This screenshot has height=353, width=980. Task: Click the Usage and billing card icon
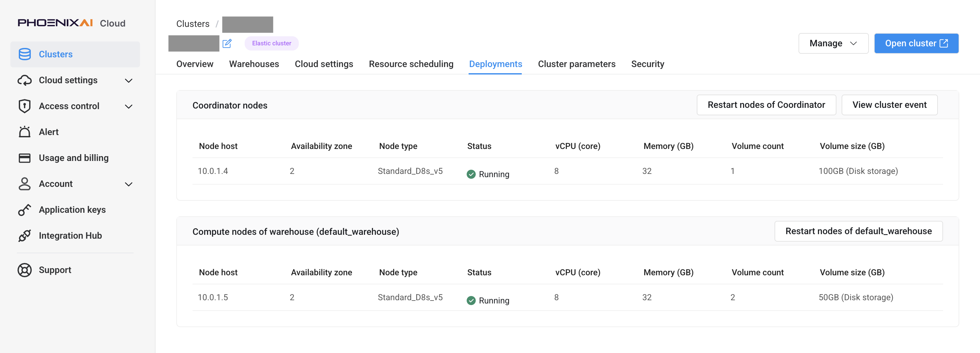[x=25, y=158]
